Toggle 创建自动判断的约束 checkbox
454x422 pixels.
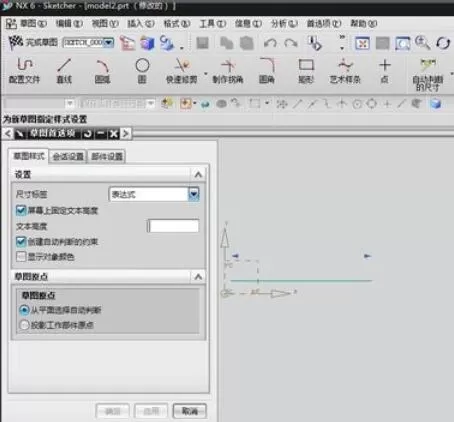pos(21,242)
